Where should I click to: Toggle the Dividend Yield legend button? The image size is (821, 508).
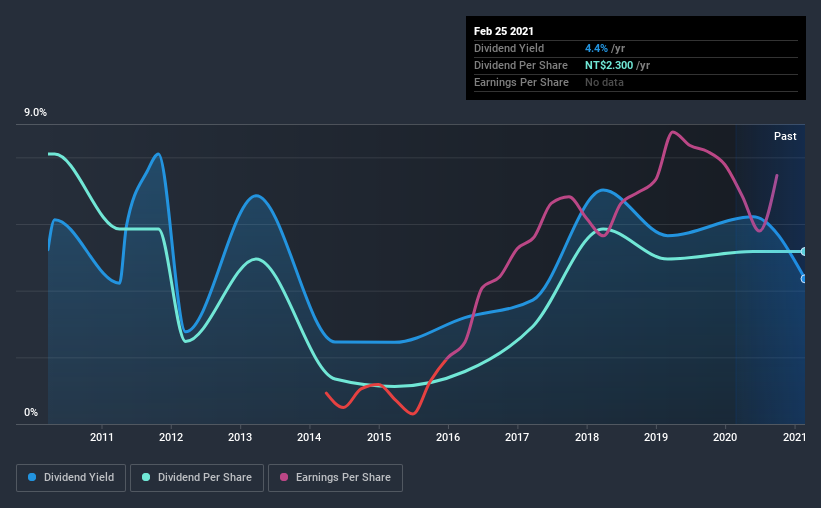click(71, 478)
